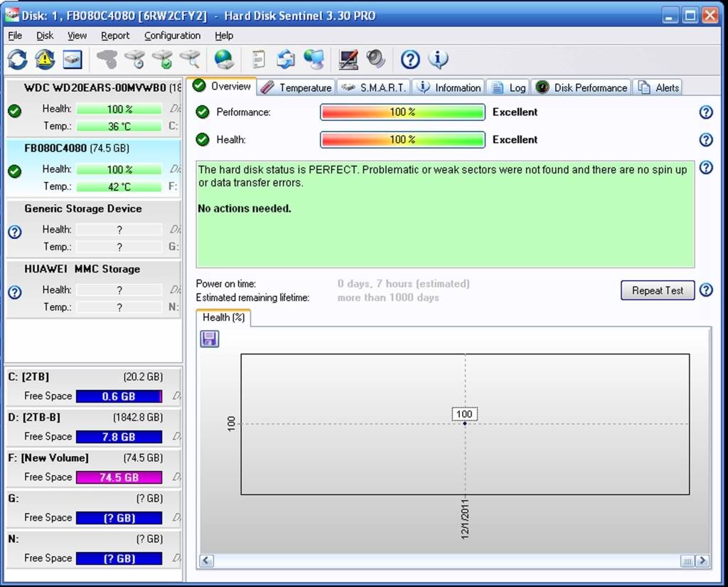Open the Configuration menu

click(172, 36)
